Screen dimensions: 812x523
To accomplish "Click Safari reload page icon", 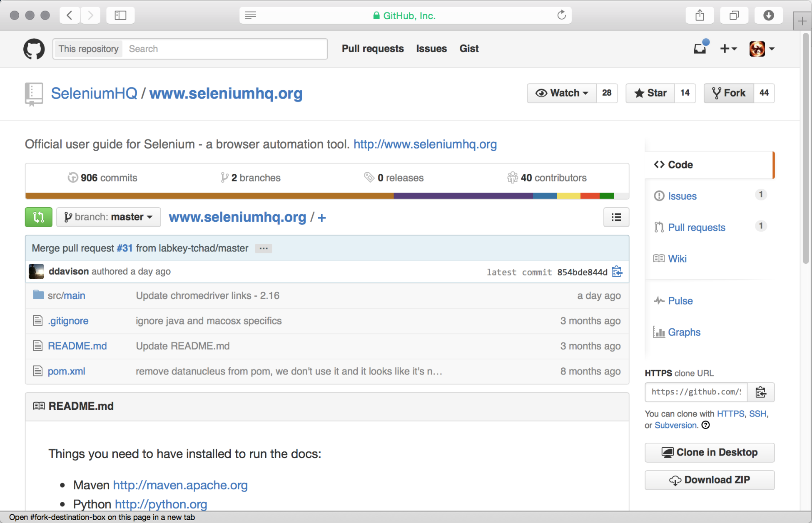I will tap(561, 15).
